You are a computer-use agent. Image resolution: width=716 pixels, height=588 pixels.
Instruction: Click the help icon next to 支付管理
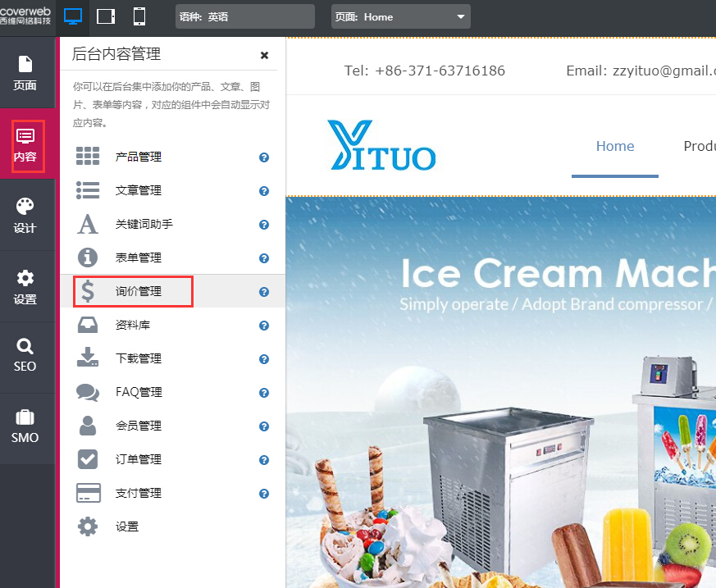point(264,494)
